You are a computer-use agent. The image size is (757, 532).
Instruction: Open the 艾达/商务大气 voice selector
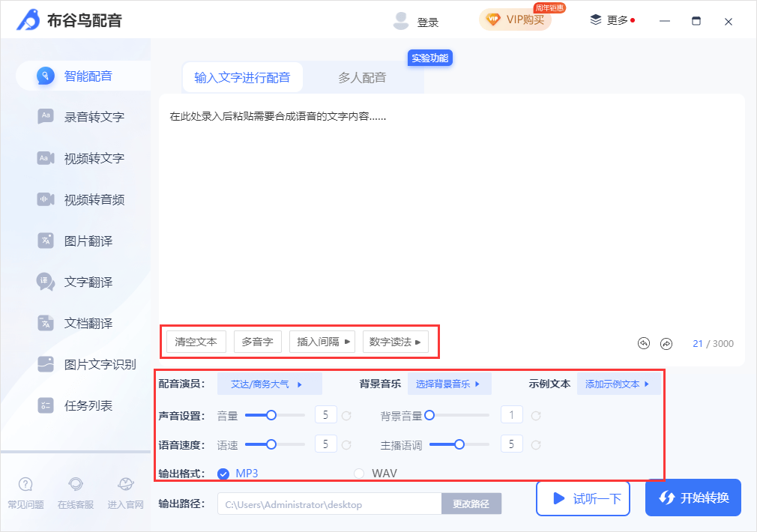click(270, 383)
